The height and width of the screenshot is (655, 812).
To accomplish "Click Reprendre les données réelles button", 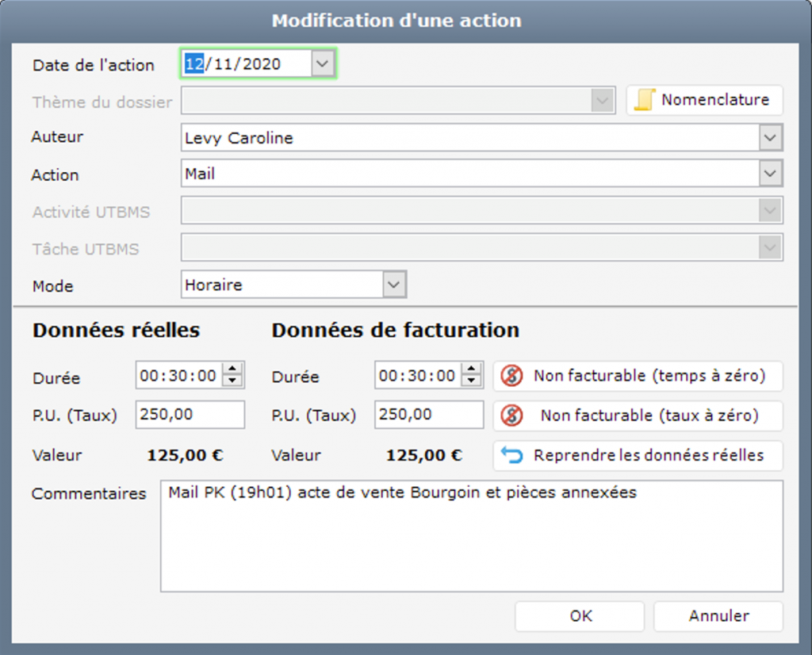I will [648, 455].
